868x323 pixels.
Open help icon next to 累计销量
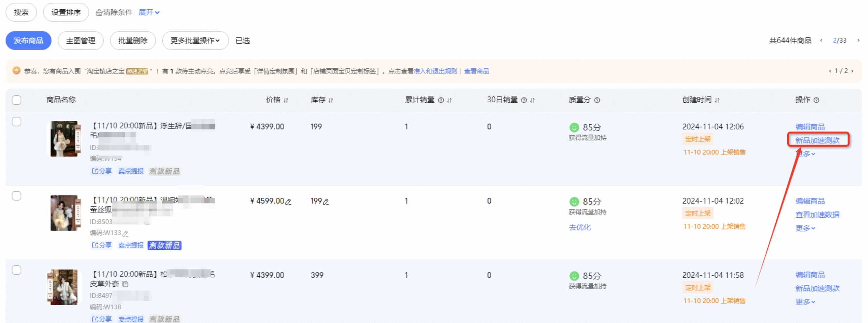tap(441, 100)
